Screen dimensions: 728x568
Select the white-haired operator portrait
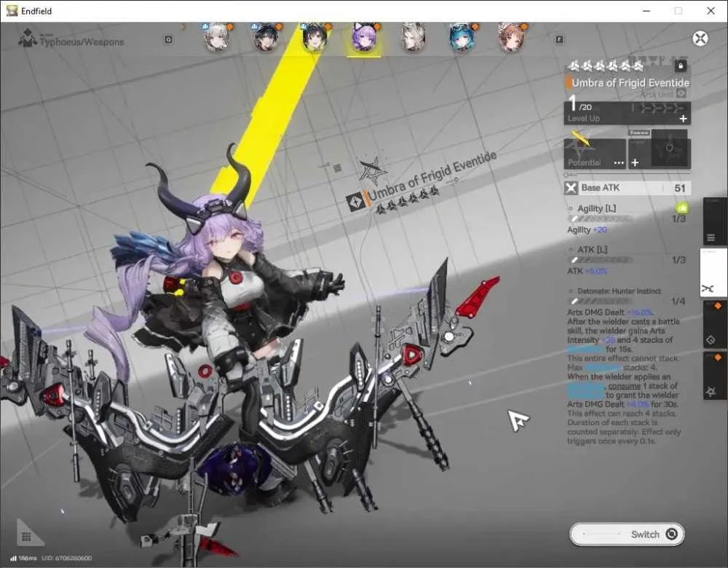click(216, 38)
